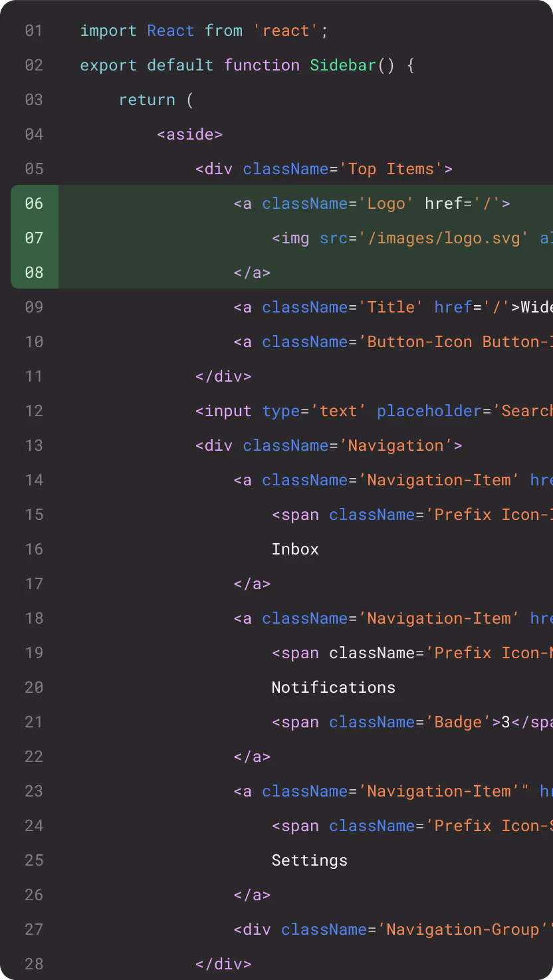This screenshot has height=980, width=553.
Task: Select the Settings label text on line 25
Action: tap(309, 860)
